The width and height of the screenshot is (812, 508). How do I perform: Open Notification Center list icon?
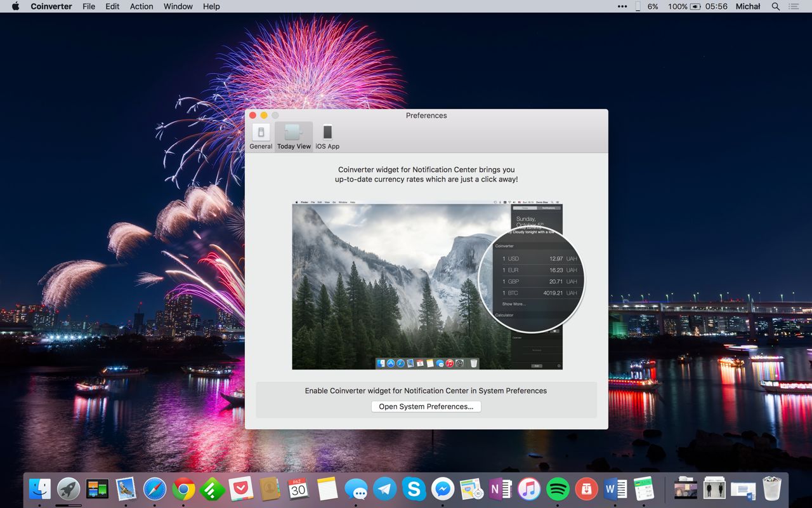coord(794,6)
